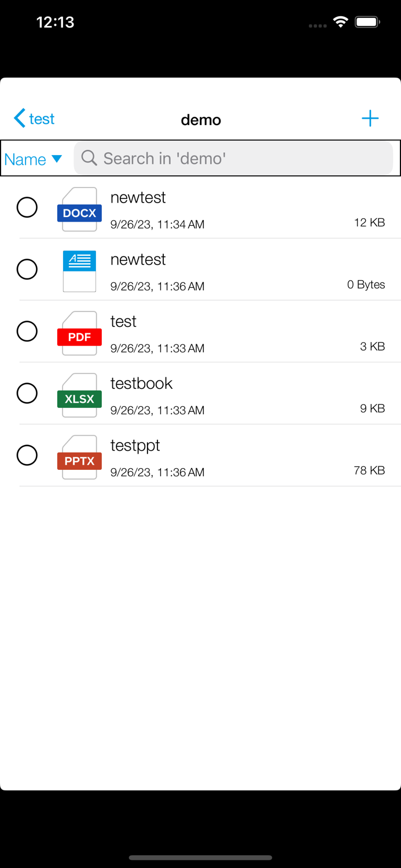Tap the magnifying glass in the search bar
The width and height of the screenshot is (401, 868).
click(88, 158)
